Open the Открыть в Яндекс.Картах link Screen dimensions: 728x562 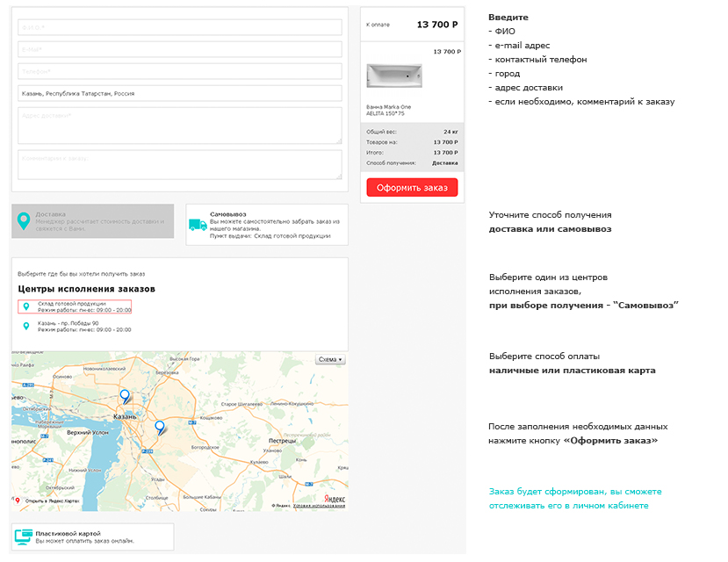pos(51,501)
